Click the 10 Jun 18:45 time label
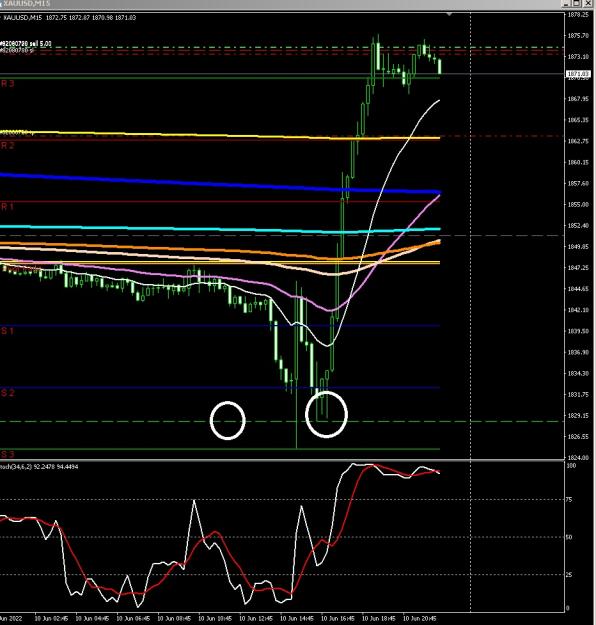The width and height of the screenshot is (596, 625). 378,619
